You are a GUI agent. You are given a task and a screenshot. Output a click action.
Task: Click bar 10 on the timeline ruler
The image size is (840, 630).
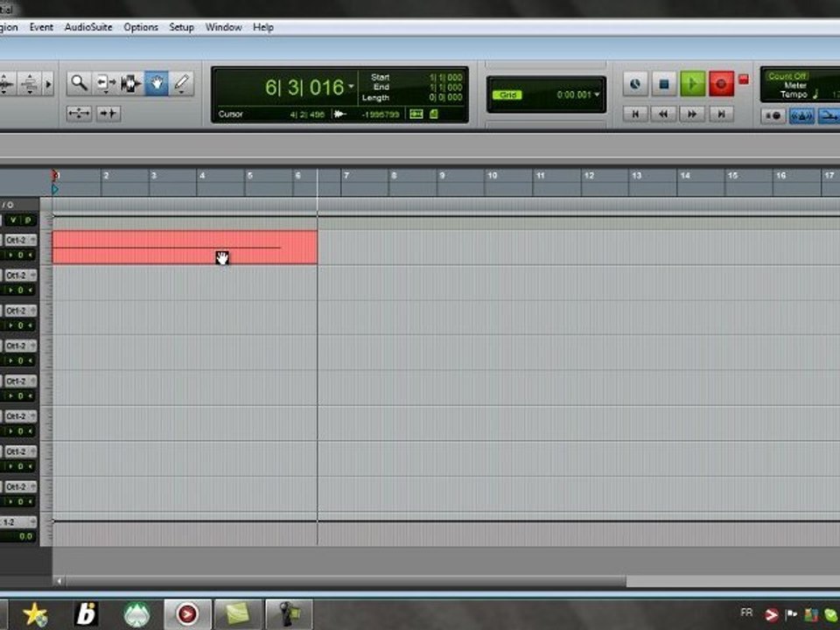tap(492, 175)
